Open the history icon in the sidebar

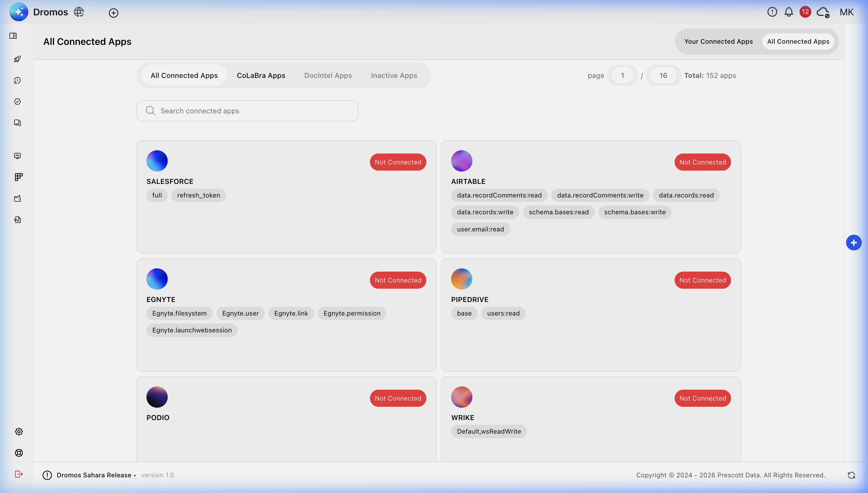click(x=17, y=80)
